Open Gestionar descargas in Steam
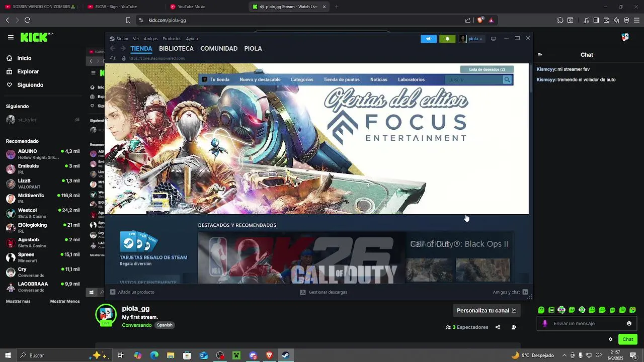This screenshot has height=362, width=644. coord(324,292)
